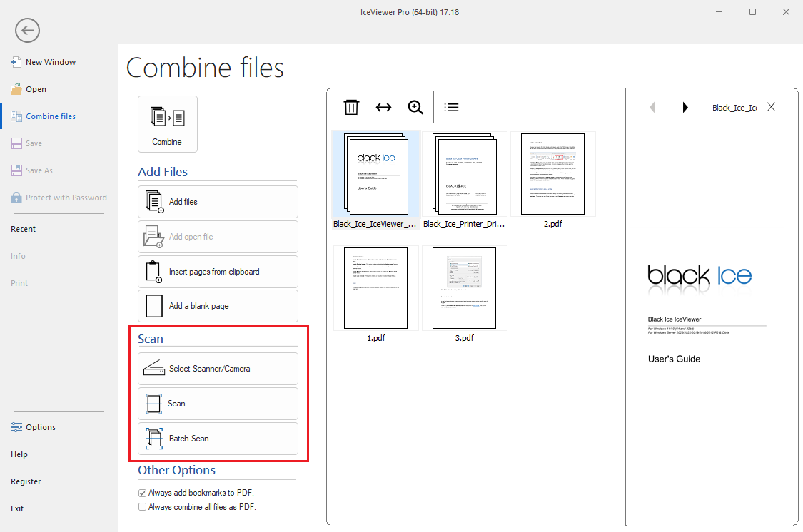Click the Options sliders icon

[16, 427]
